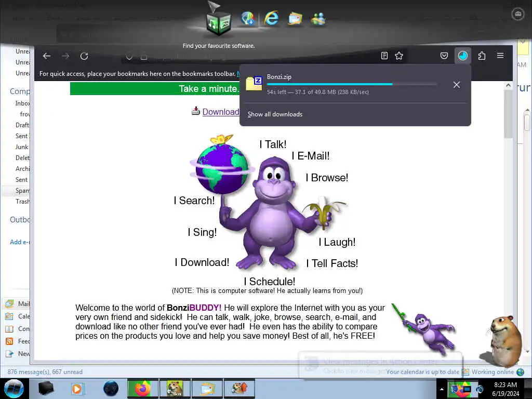Viewport: 532px width, 399px height.
Task: Open the Trash folder in mail
Action: click(x=22, y=202)
